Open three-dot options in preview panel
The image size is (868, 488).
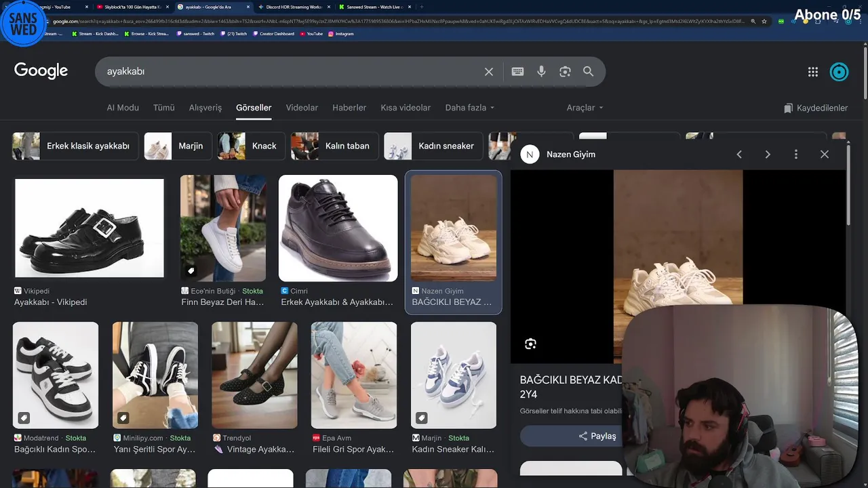click(796, 155)
